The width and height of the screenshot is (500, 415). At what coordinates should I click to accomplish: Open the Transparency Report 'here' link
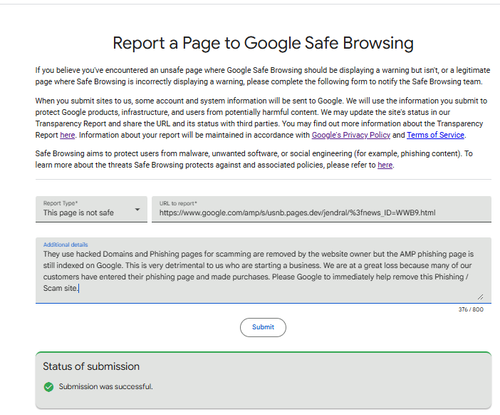(67, 135)
